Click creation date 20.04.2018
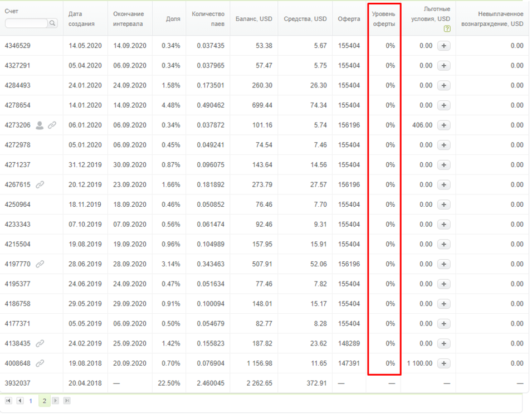 click(85, 383)
